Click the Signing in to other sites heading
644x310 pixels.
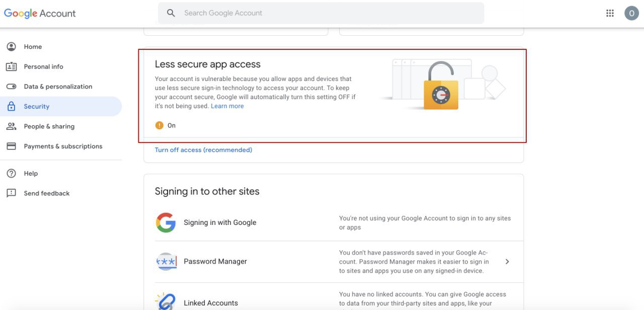pyautogui.click(x=207, y=191)
